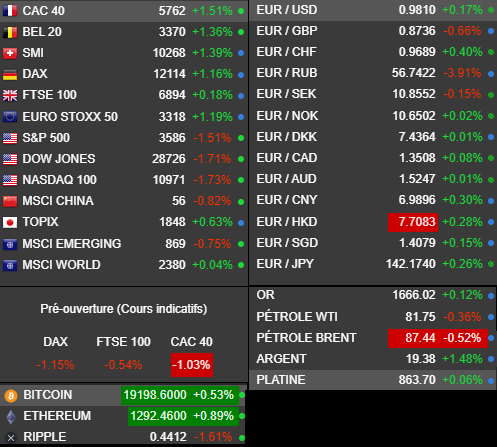Click blue status dot on OR row

click(x=491, y=296)
